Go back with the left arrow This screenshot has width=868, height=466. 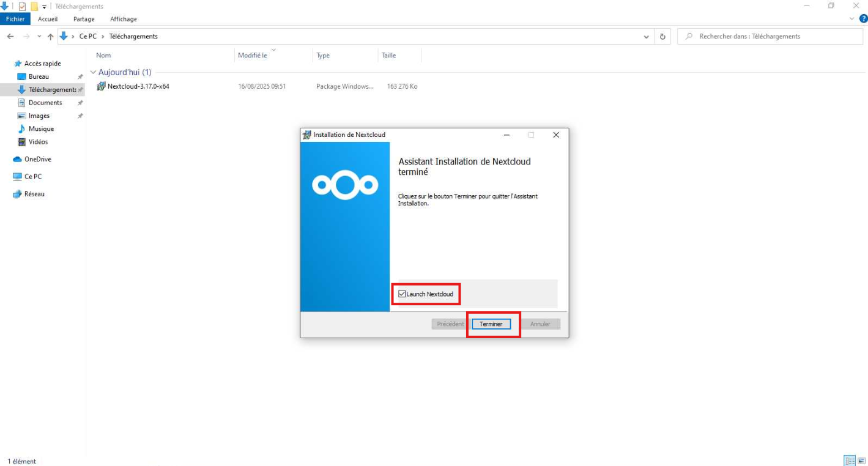(10, 37)
